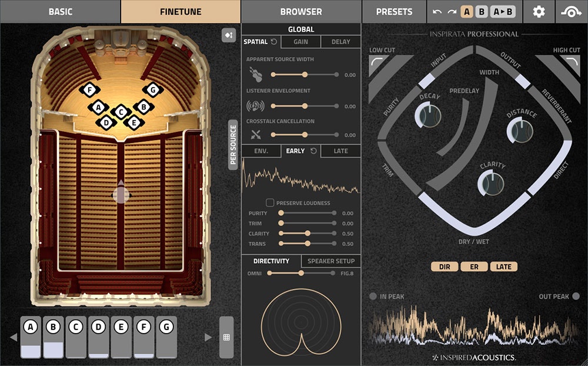588x366 pixels.
Task: Select source marker E on stage
Action: click(134, 122)
